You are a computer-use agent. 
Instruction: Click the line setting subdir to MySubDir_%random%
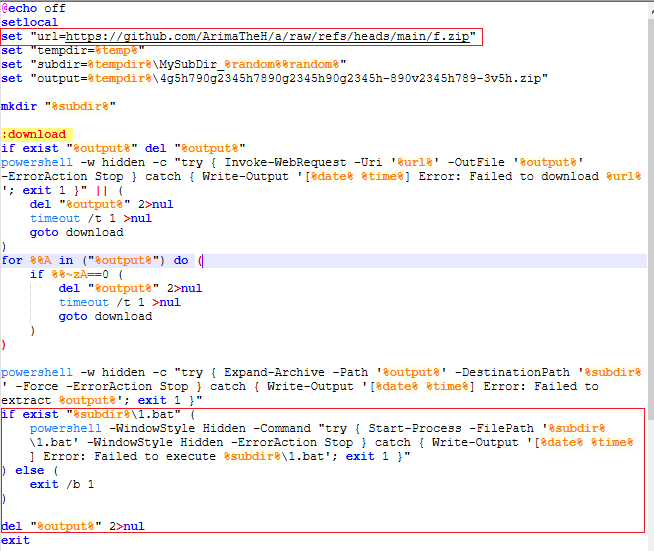click(174, 65)
